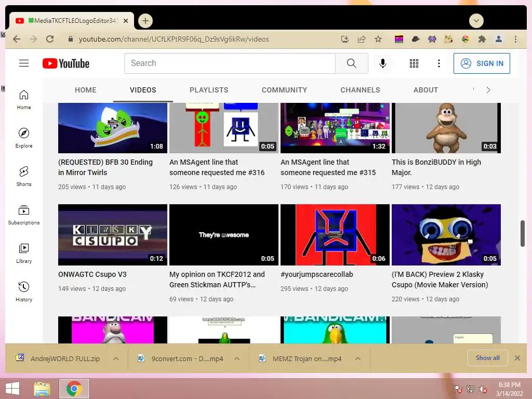The width and height of the screenshot is (532, 399).
Task: Click muted volume icon in system tray
Action: coord(483,389)
